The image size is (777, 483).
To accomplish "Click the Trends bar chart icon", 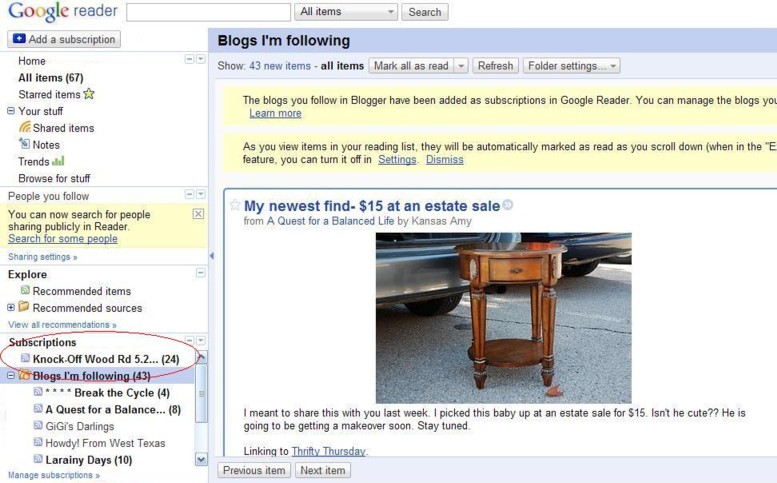I will click(58, 161).
